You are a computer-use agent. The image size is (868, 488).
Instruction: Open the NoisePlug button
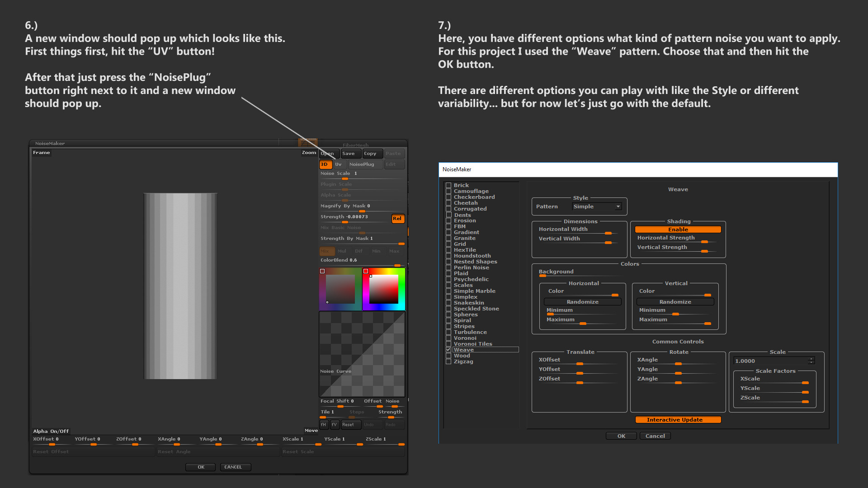click(x=364, y=164)
